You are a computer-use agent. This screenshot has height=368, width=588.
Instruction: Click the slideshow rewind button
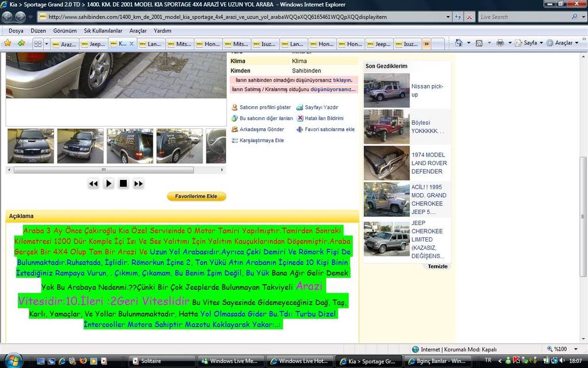click(x=93, y=183)
